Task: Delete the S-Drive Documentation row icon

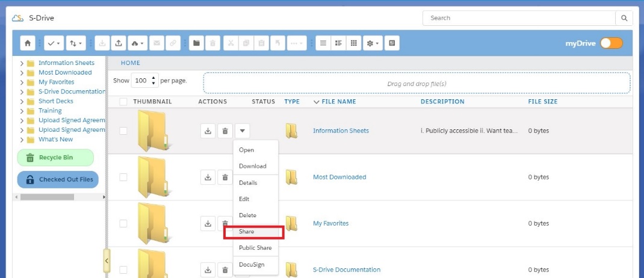Action: (x=225, y=270)
